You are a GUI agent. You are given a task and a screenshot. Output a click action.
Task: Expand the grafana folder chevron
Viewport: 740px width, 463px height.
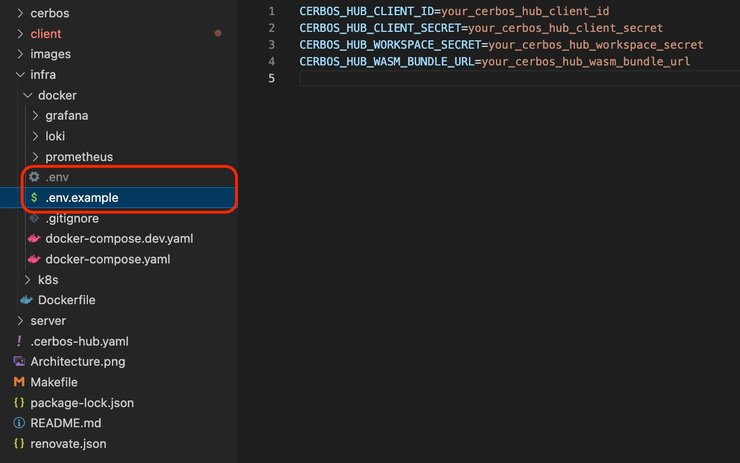point(35,116)
